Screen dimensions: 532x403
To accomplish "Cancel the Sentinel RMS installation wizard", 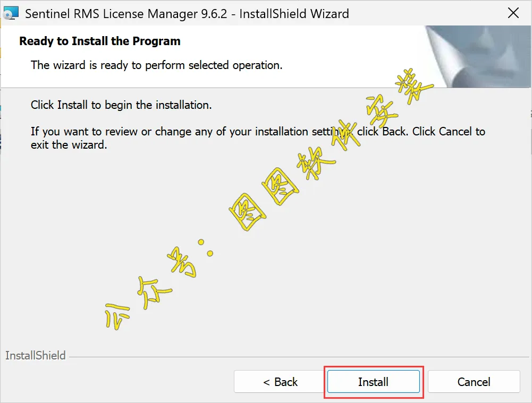I will click(474, 382).
